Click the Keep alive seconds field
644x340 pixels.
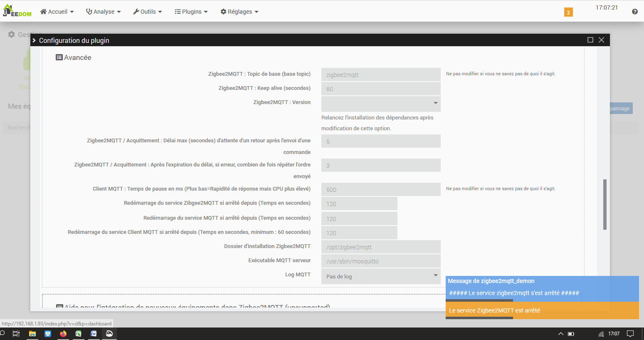pyautogui.click(x=381, y=89)
